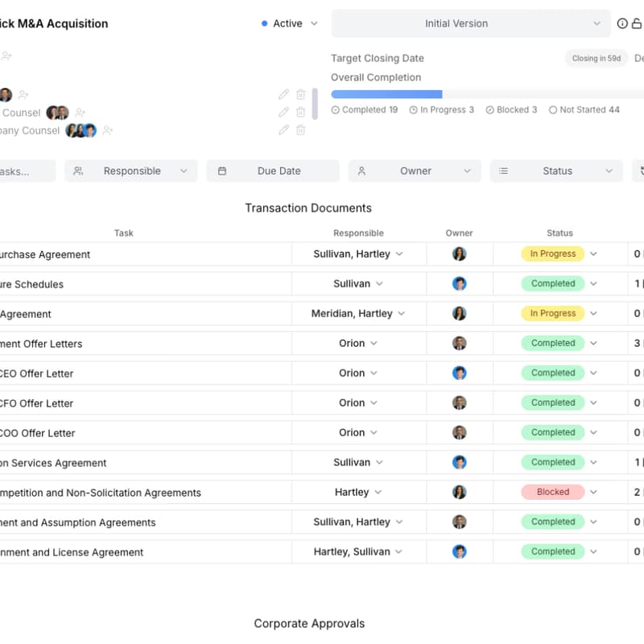This screenshot has width=644, height=644.
Task: Toggle the Completed 19 status filter
Action: (365, 109)
